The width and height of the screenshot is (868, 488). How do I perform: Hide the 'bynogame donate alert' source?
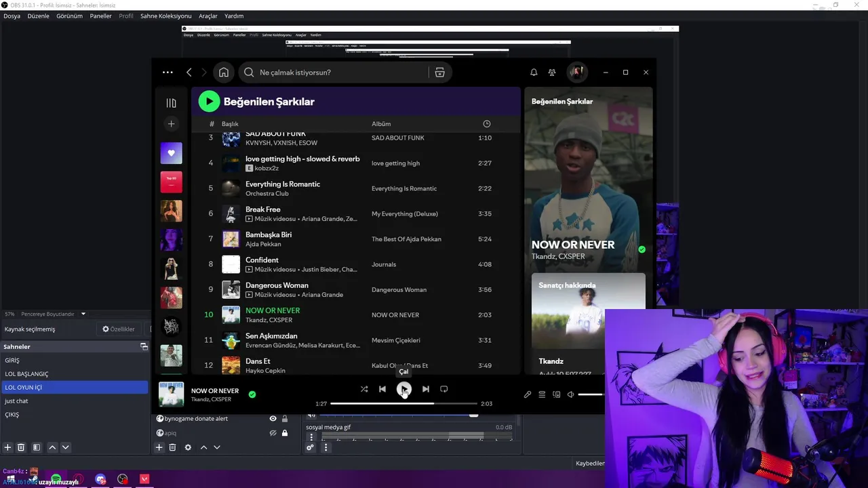(x=273, y=419)
